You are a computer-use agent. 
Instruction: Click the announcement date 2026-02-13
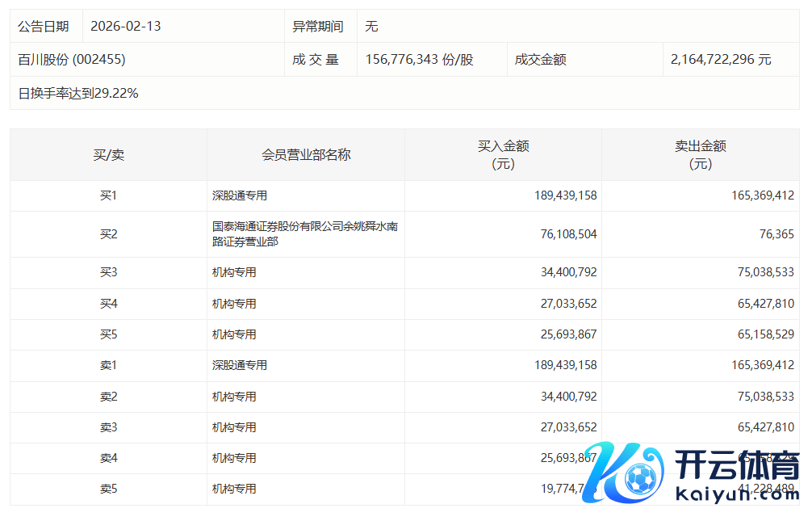(126, 27)
